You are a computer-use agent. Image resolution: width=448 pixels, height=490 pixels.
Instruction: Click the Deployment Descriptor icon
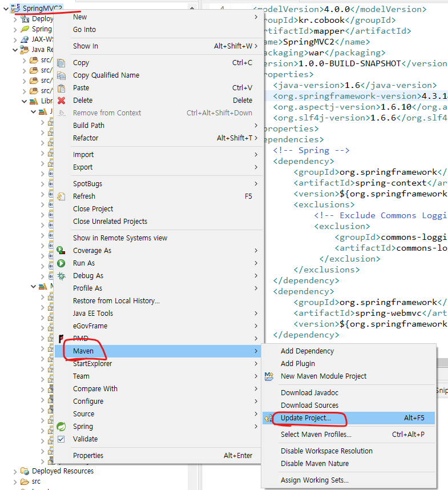click(25, 19)
